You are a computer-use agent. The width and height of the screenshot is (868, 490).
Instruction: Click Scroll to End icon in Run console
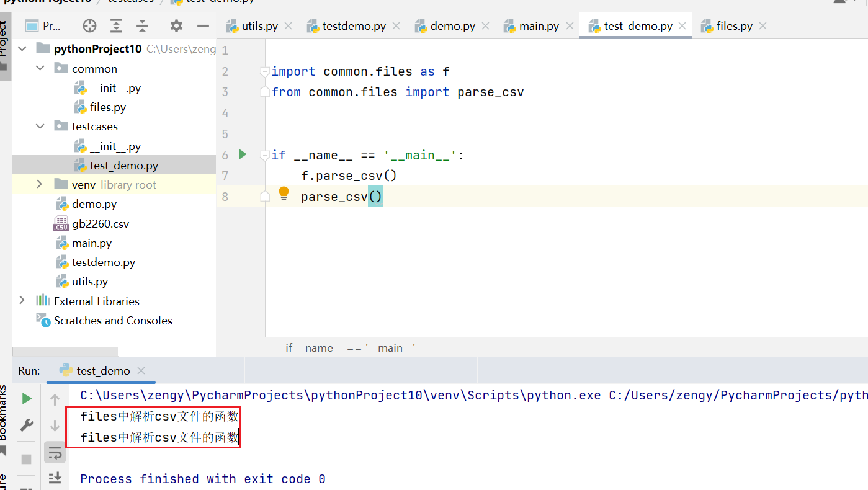[55, 478]
